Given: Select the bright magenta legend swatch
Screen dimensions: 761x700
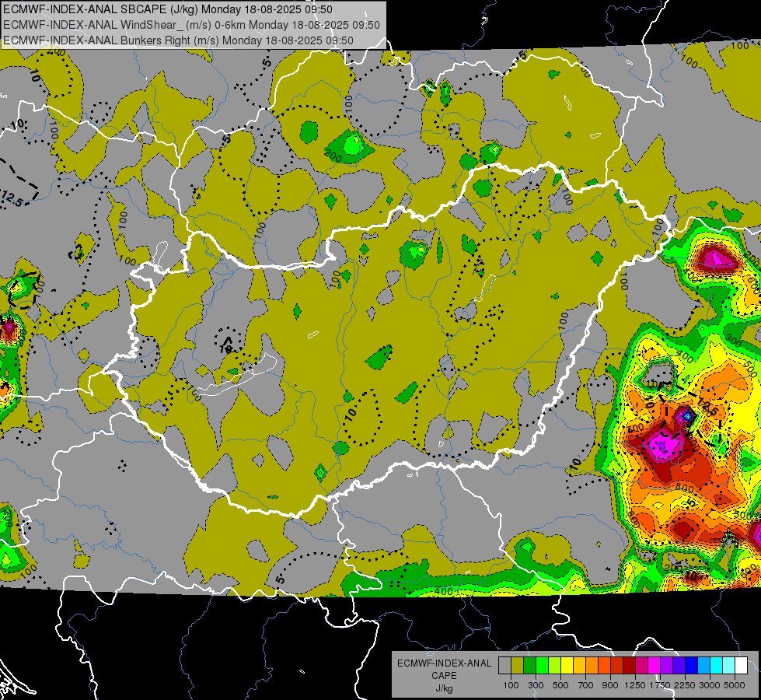Looking at the screenshot, I should click(655, 666).
